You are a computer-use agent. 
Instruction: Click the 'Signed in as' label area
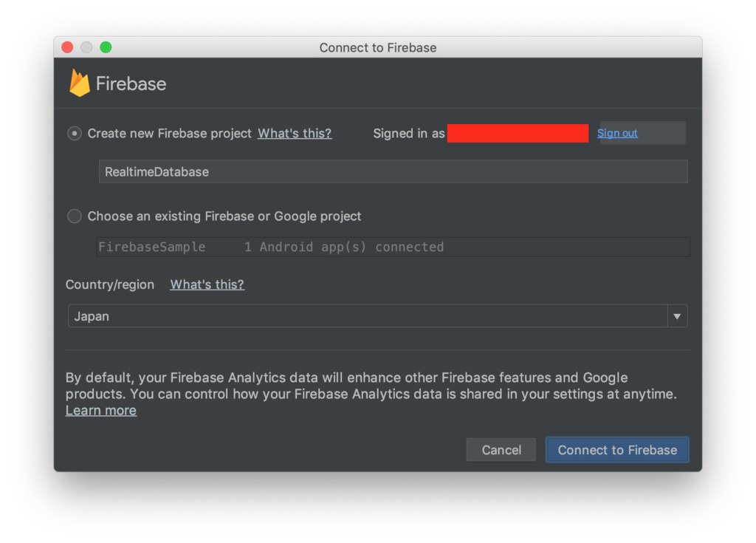pyautogui.click(x=408, y=134)
